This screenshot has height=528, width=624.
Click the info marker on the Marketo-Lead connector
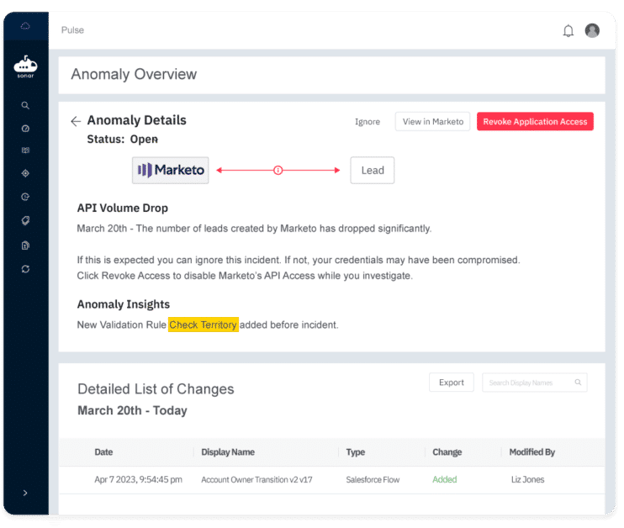[x=278, y=170]
